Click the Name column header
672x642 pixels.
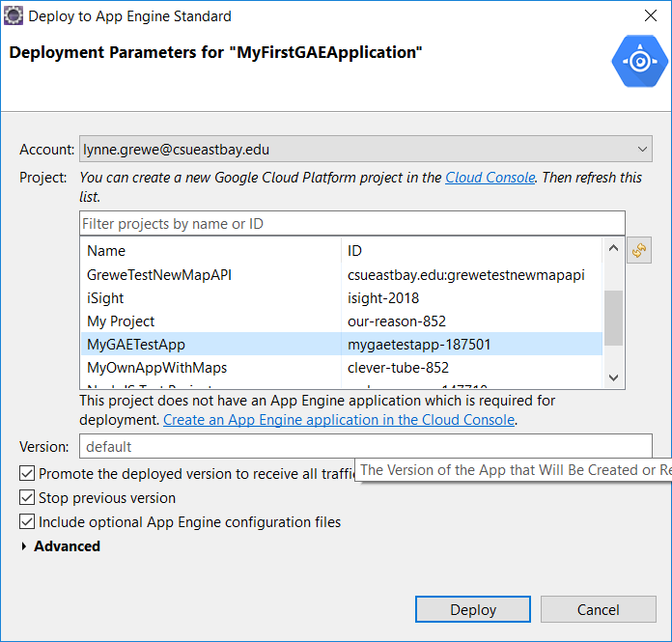[106, 251]
